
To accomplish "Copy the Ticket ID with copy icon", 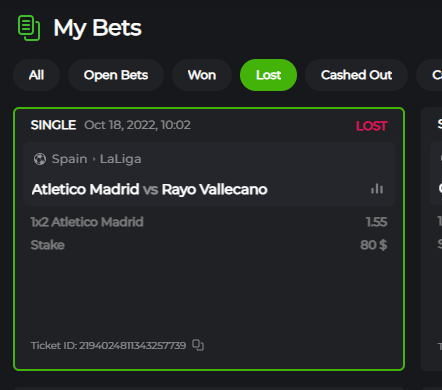I will tap(198, 345).
